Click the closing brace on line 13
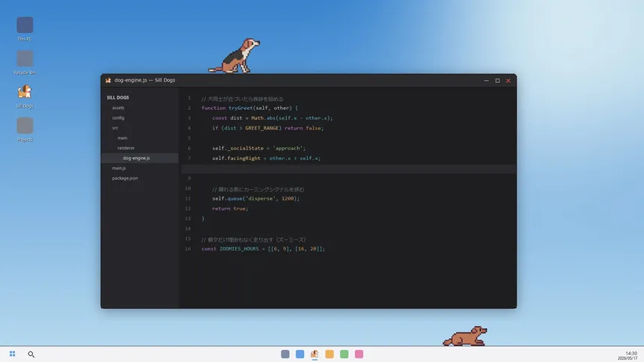Screen dimensions: 644x362 point(203,218)
